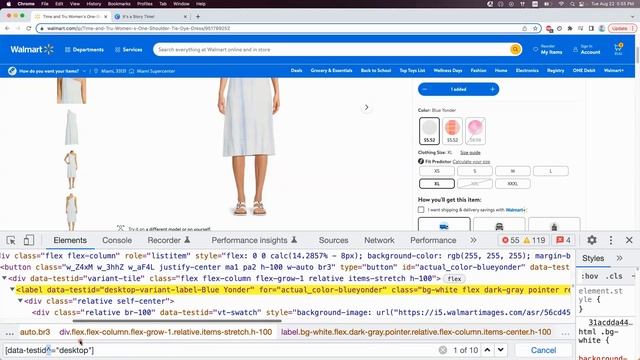Image resolution: width=640 pixels, height=360 pixels.
Task: Switch to the Console tab
Action: [x=117, y=240]
